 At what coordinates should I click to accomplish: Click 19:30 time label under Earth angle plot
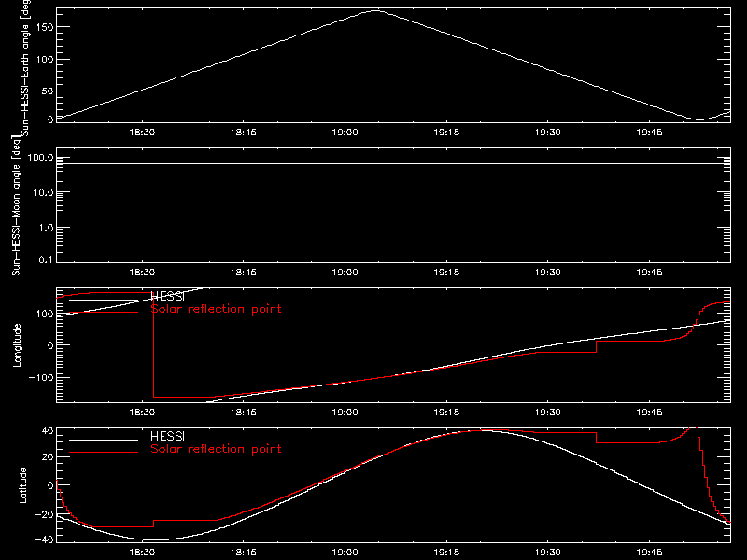pos(548,132)
